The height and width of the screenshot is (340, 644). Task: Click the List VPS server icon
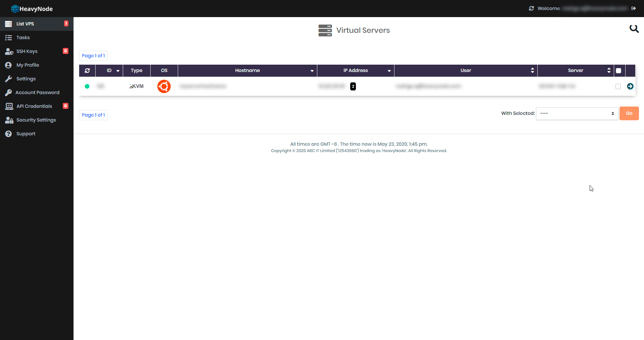pos(8,24)
